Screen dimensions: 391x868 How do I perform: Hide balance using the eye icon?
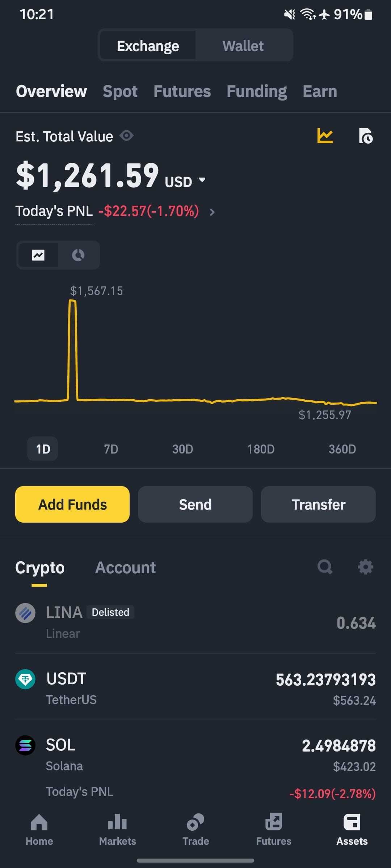point(127,136)
